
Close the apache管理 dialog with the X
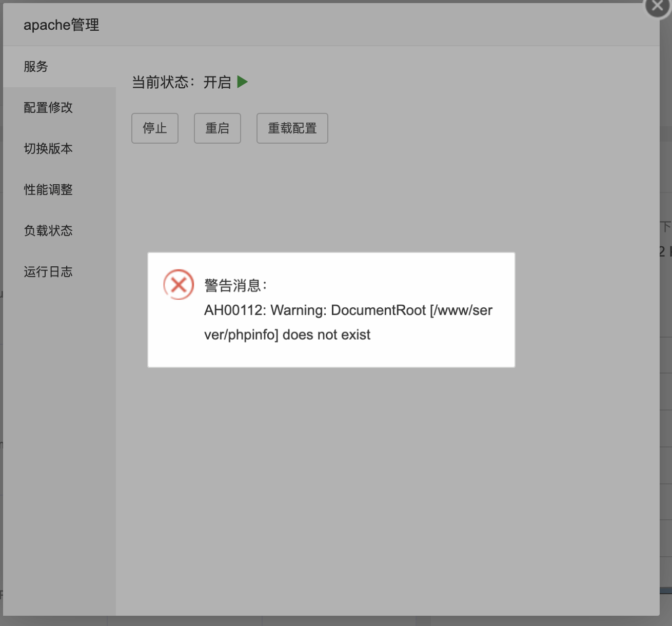pos(657,6)
